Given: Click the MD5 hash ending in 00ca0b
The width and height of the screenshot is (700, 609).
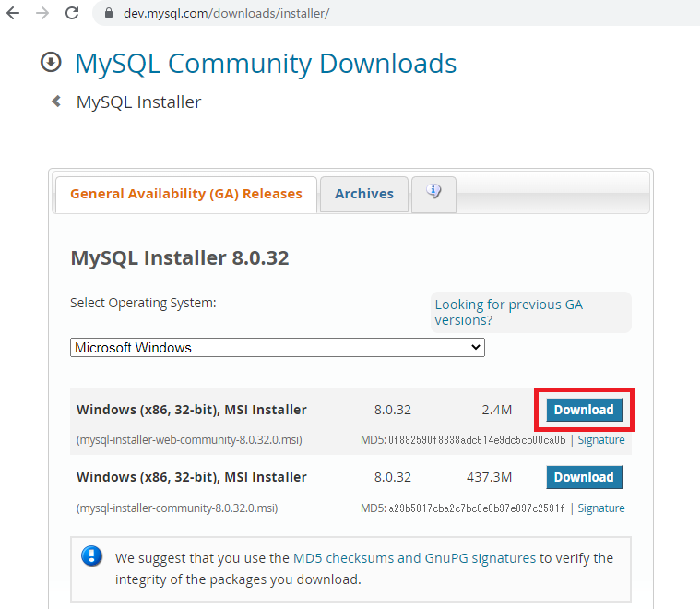Looking at the screenshot, I should pos(477,440).
